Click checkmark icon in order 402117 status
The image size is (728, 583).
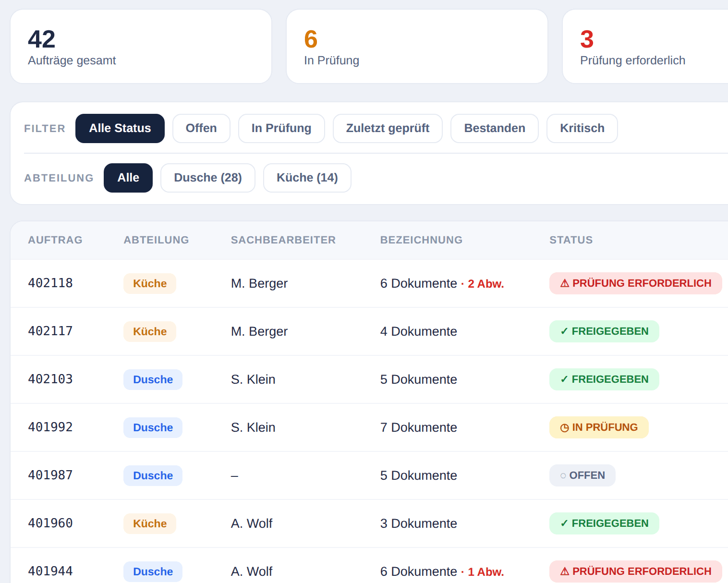pos(564,331)
